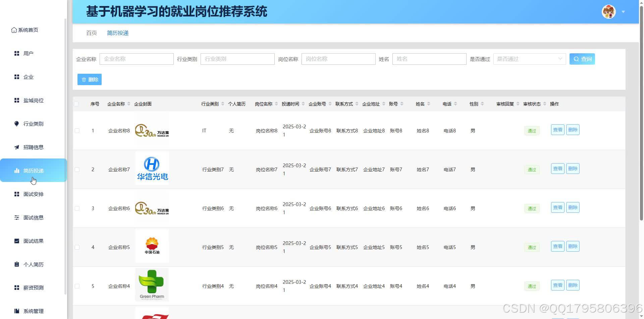The image size is (644, 319).
Task: Click the chart icon beside 面试结果
Action: click(17, 241)
